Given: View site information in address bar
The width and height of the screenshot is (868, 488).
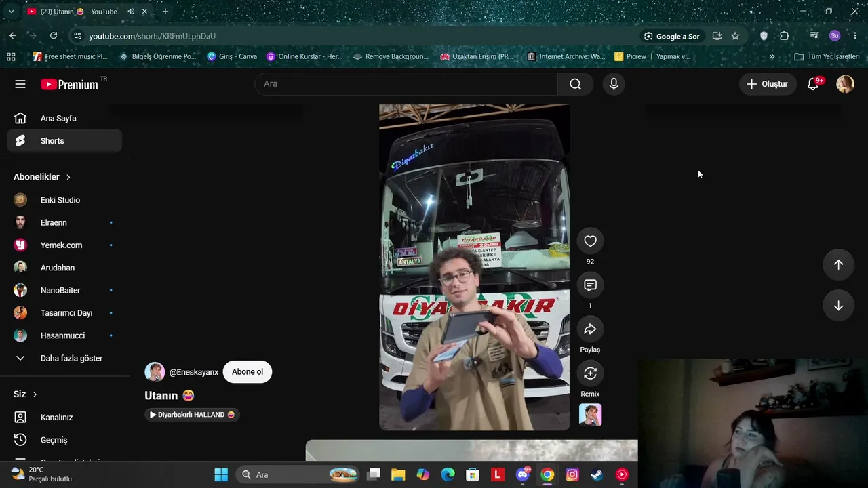Looking at the screenshot, I should pos(77,36).
